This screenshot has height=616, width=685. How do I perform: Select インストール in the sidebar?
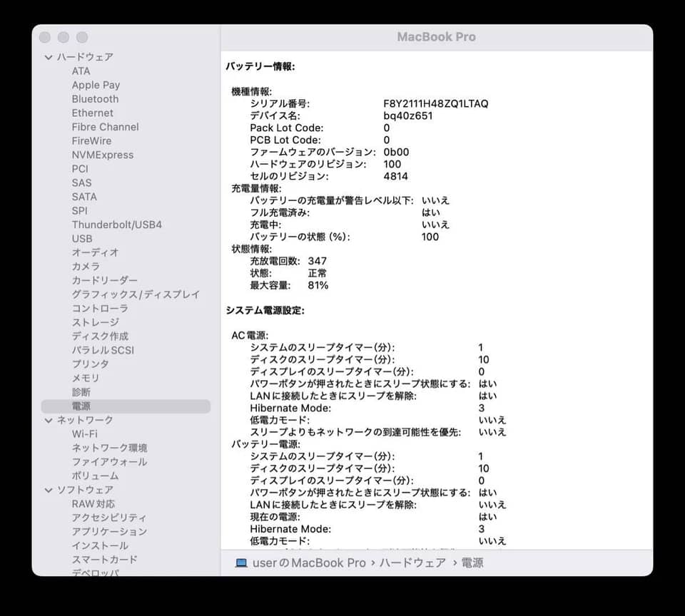(x=100, y=545)
